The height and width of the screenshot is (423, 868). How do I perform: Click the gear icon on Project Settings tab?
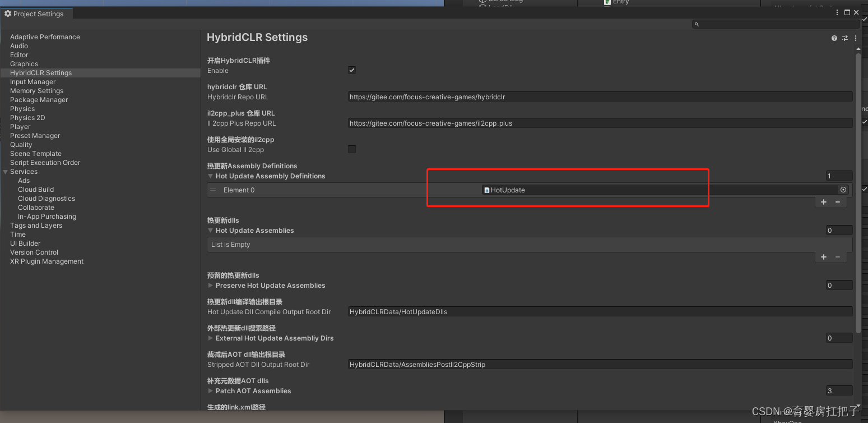point(8,13)
